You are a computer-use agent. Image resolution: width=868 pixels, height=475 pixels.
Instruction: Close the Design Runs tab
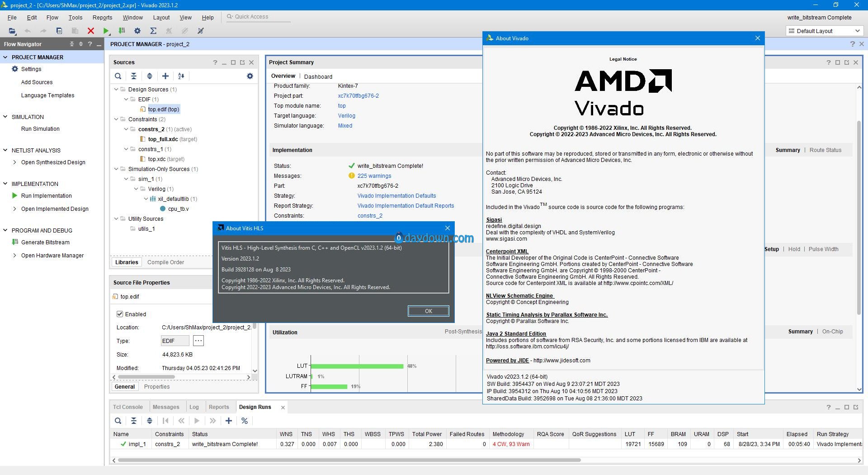[x=283, y=407]
